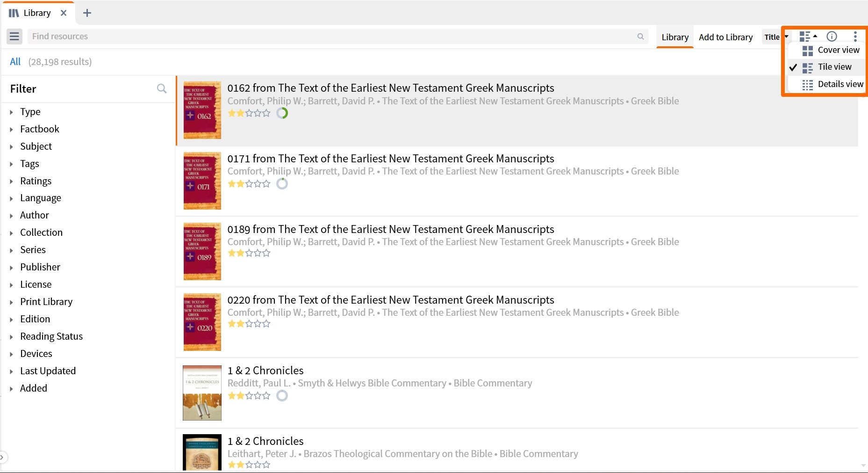Close the Library tab
868x473 pixels.
pos(64,13)
